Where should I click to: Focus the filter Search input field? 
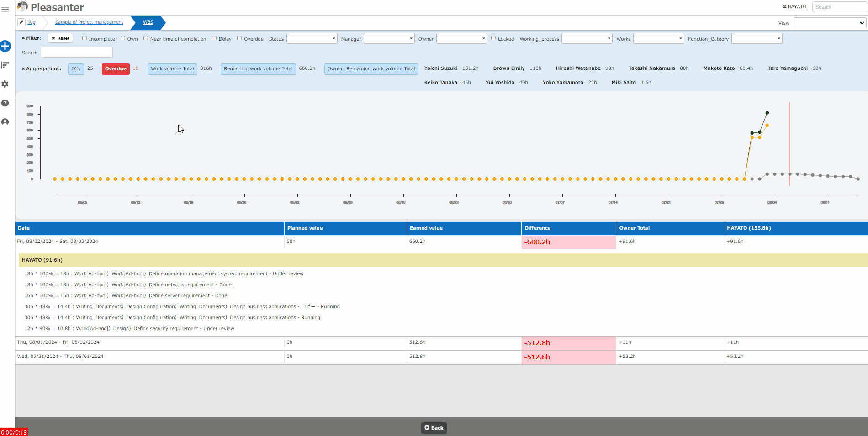coord(77,53)
